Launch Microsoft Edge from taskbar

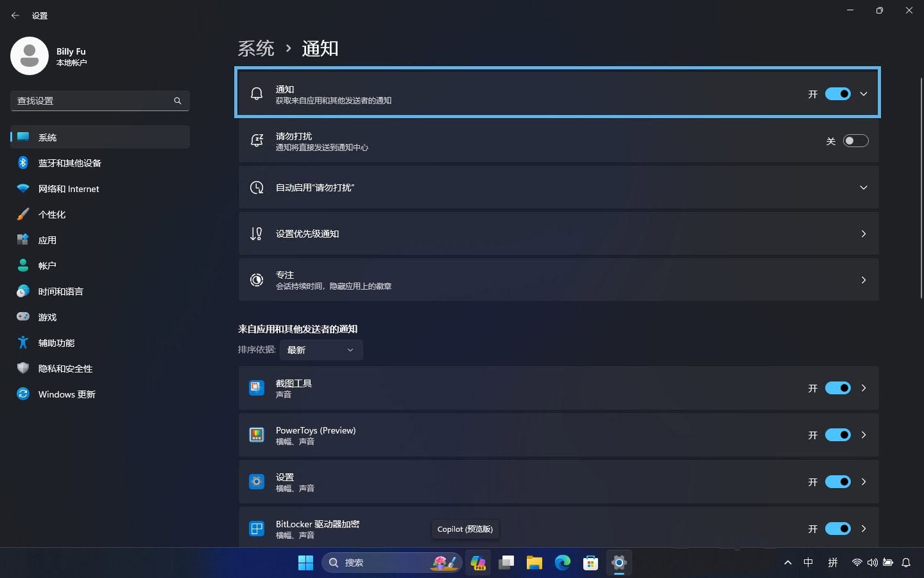tap(563, 563)
